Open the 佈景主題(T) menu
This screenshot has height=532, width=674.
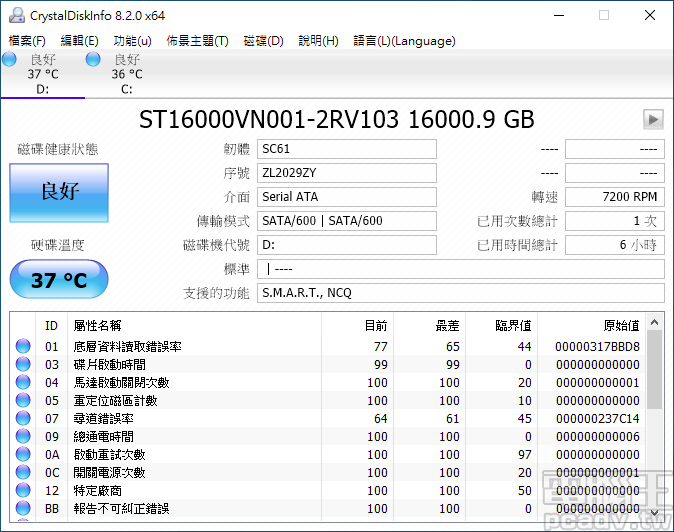[x=197, y=41]
